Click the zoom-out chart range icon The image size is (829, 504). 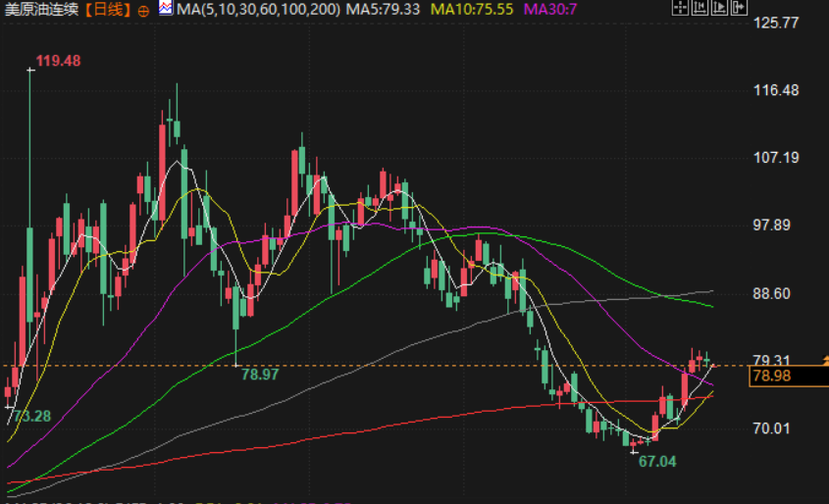pyautogui.click(x=700, y=8)
